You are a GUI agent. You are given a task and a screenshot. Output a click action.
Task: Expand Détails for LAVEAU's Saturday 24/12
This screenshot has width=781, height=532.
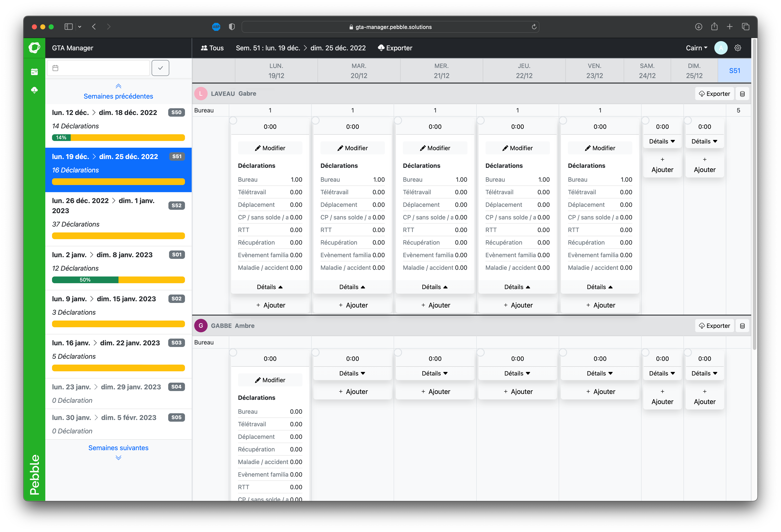(662, 141)
